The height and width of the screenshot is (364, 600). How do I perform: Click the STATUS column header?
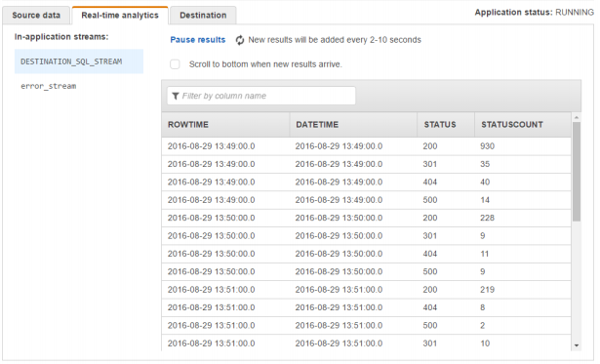446,125
